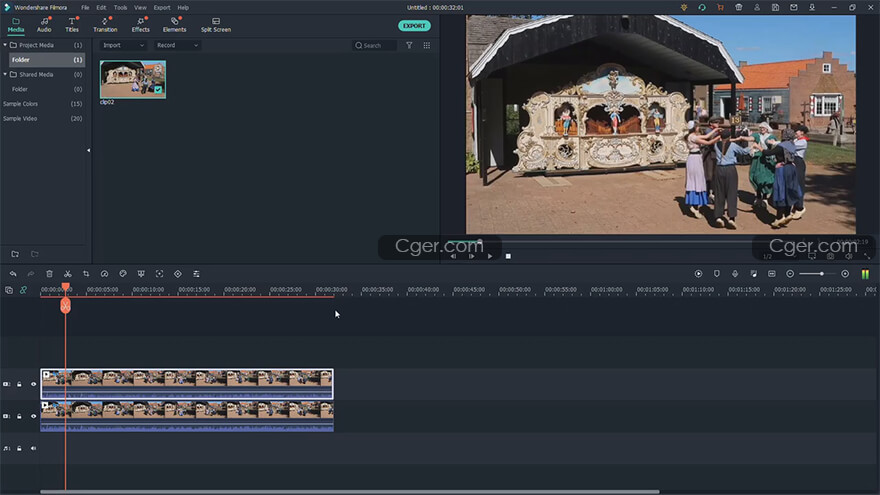This screenshot has height=495, width=880.
Task: Collapse the Project Media tree
Action: [5, 45]
